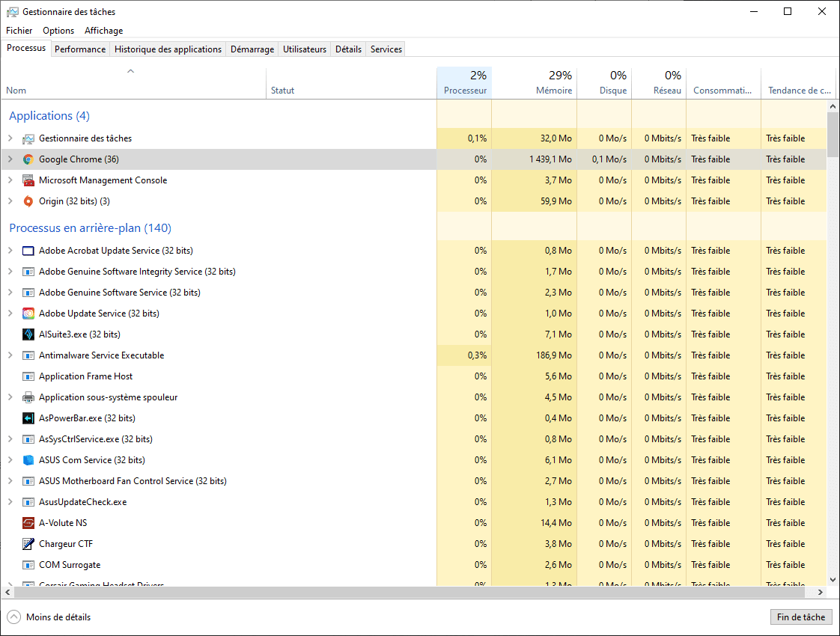Click the Fin de tâche button
The image size is (840, 636).
[801, 617]
